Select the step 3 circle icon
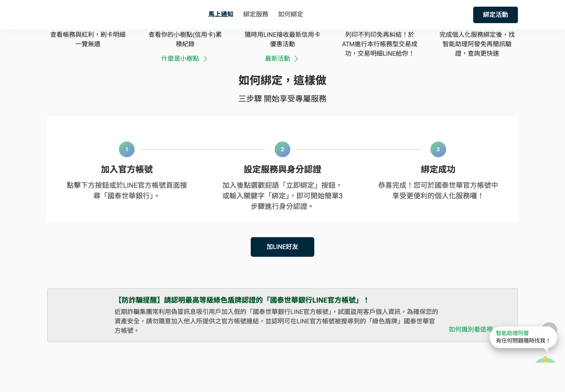The image size is (565, 392). point(438,149)
